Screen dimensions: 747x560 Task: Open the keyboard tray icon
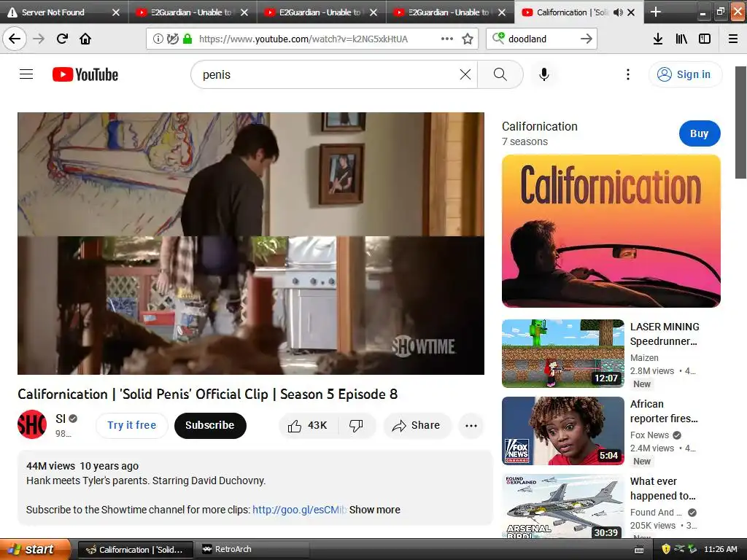pyautogui.click(x=639, y=550)
